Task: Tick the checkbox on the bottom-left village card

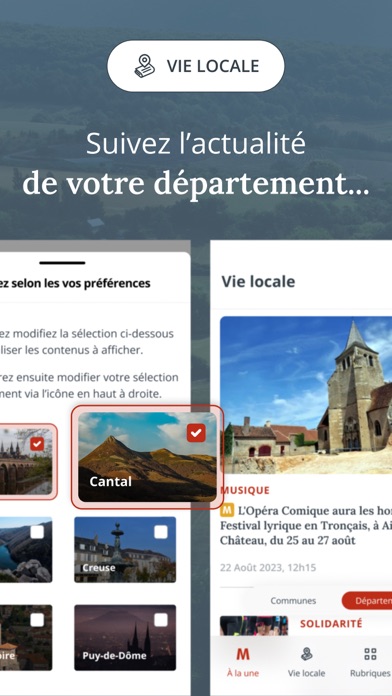Action: (x=37, y=620)
